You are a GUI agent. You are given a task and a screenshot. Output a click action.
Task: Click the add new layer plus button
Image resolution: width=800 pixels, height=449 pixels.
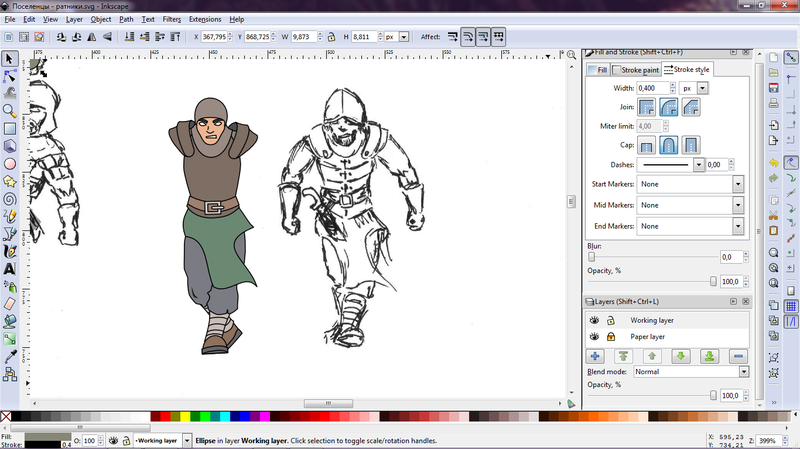595,355
